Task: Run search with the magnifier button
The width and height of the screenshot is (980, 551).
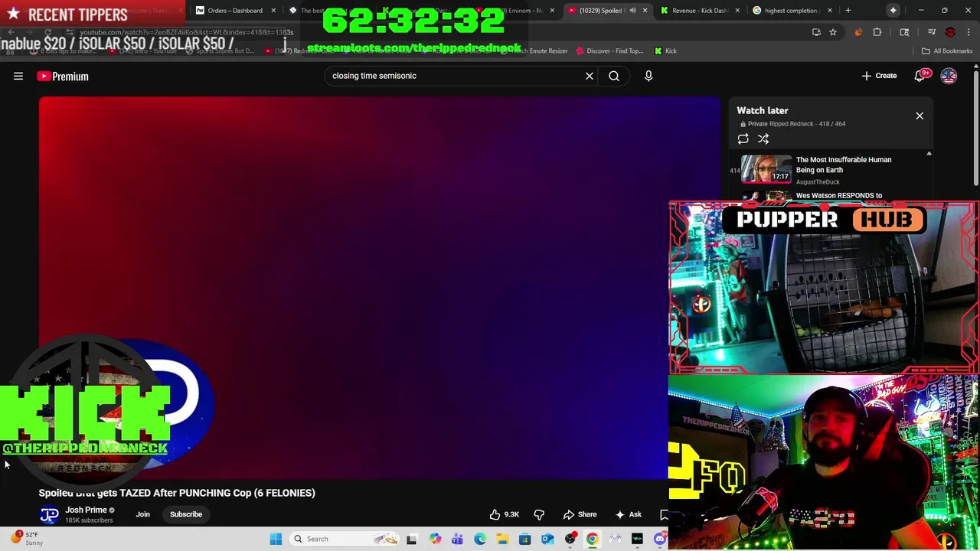Action: (x=614, y=76)
